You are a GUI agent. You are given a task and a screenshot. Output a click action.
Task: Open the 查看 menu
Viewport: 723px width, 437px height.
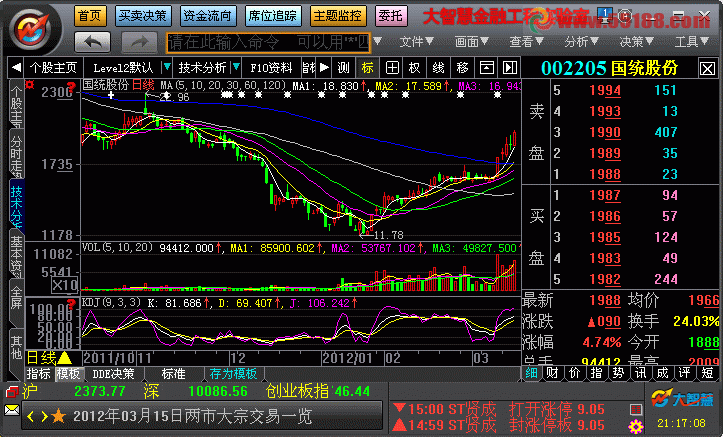tap(526, 42)
